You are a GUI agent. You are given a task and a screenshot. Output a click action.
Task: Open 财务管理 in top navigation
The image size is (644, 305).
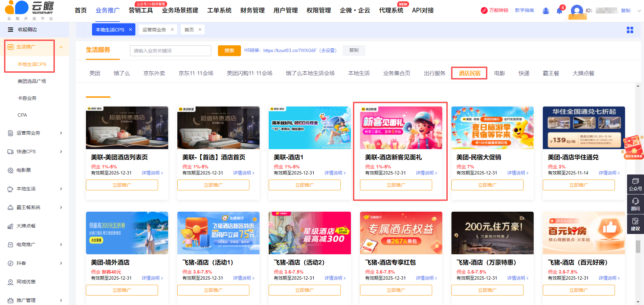tap(252, 10)
